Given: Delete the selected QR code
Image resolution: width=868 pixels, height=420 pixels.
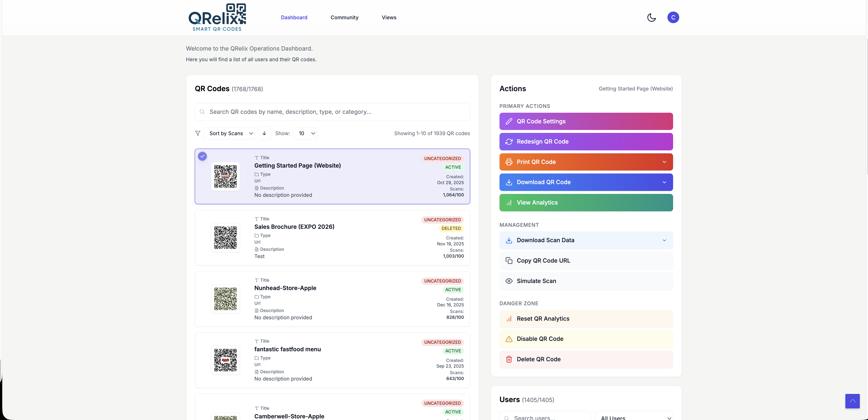Looking at the screenshot, I should pyautogui.click(x=586, y=359).
